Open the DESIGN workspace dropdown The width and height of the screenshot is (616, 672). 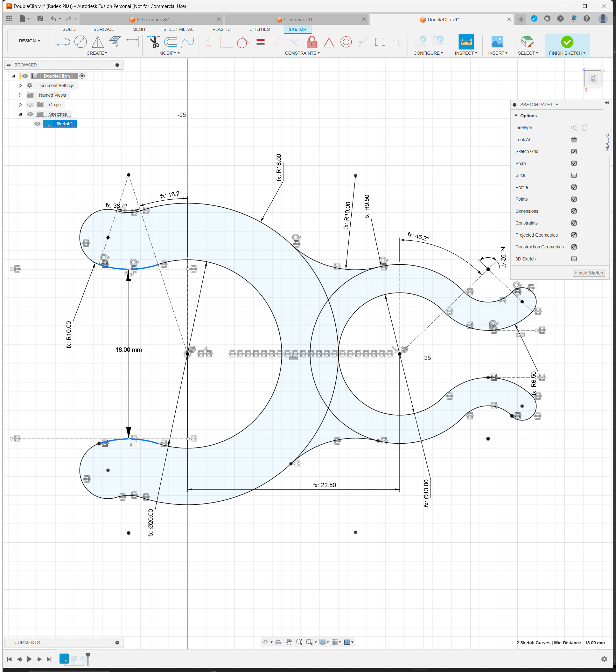pos(29,41)
